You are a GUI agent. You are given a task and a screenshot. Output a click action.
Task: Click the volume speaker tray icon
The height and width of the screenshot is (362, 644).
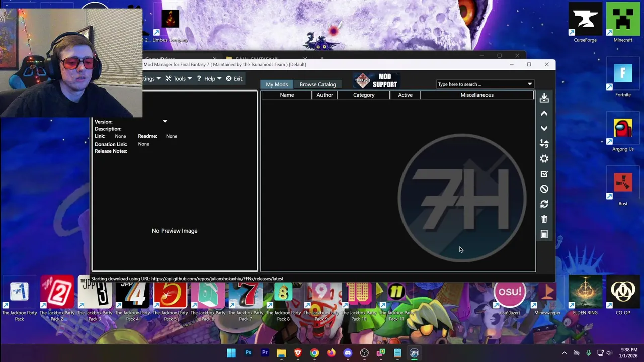coord(609,353)
